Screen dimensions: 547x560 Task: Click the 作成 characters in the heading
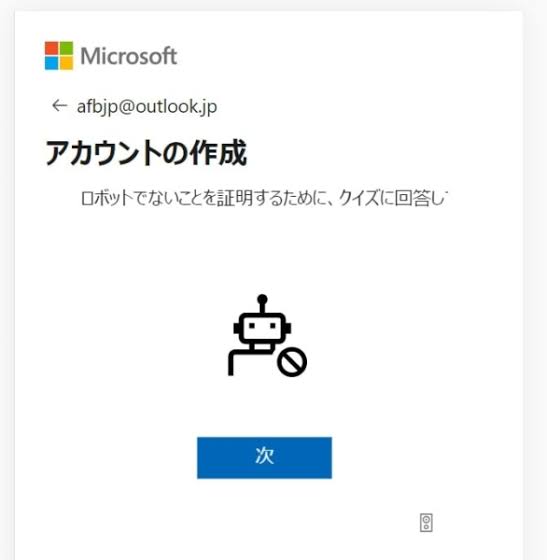219,153
